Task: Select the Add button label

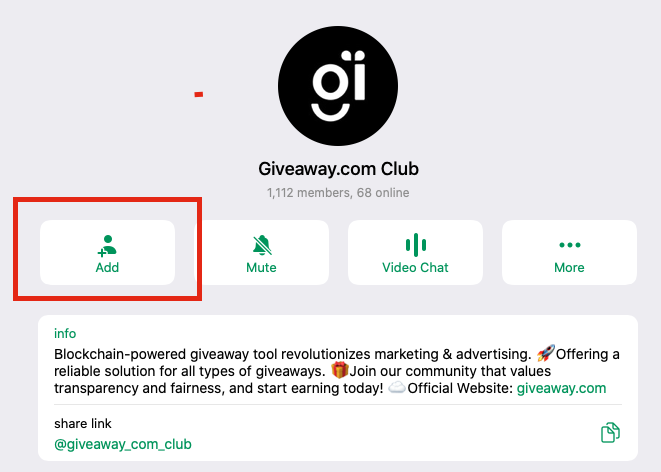Action: tap(107, 268)
